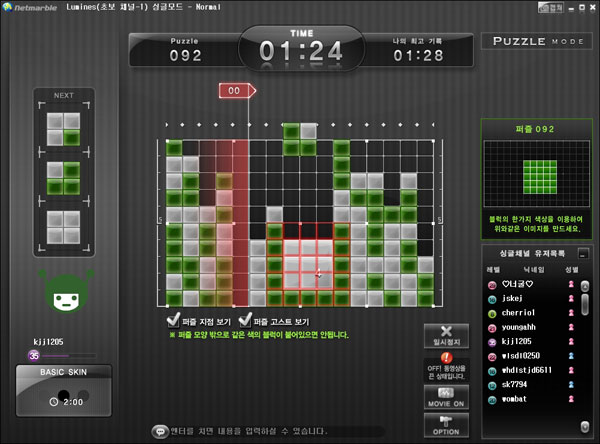Click the pause (일시정지) X button
This screenshot has height=444, width=600.
pyautogui.click(x=445, y=337)
